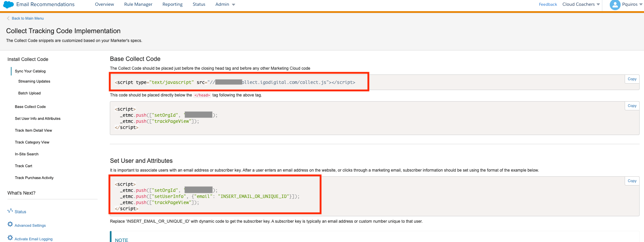
Task: Go to the Overview tab
Action: [x=104, y=4]
